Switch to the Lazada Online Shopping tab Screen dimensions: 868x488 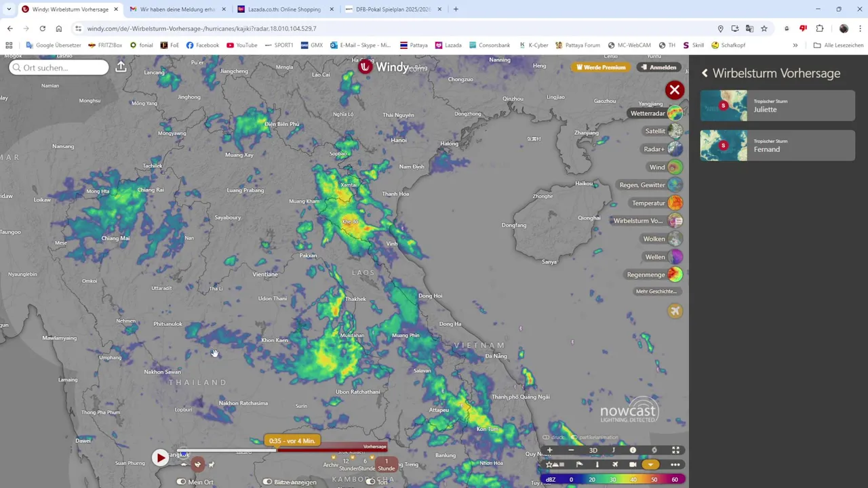[x=286, y=9]
